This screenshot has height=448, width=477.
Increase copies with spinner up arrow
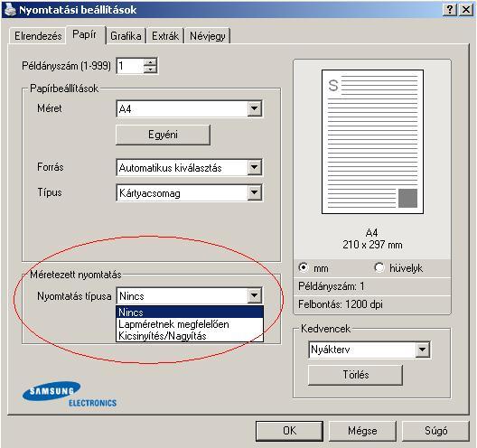coord(150,62)
